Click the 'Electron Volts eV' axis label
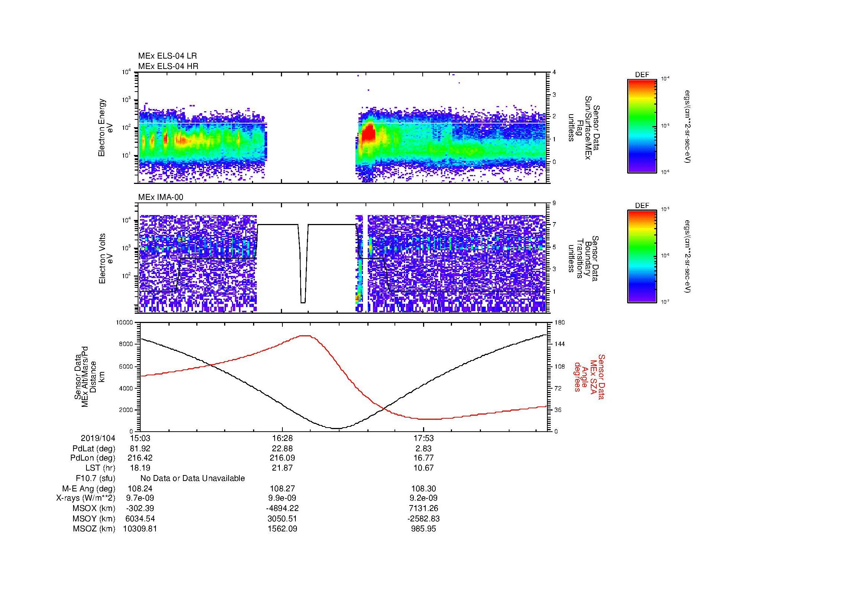 (106, 258)
